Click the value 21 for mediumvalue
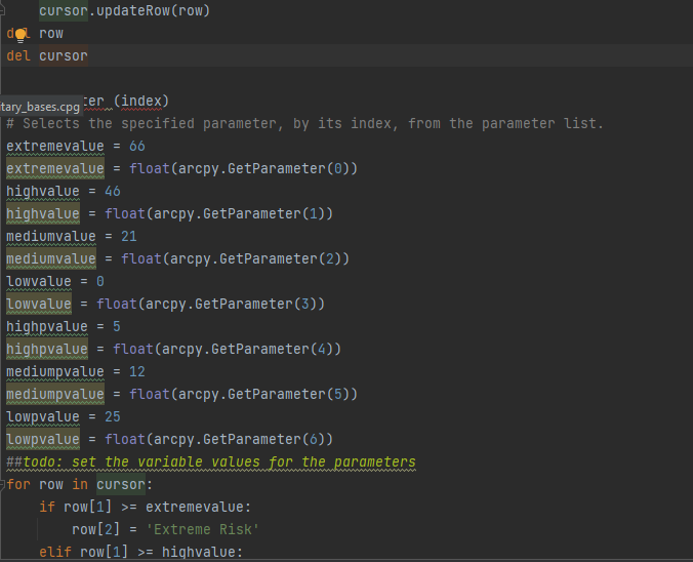The image size is (693, 562). tap(129, 236)
